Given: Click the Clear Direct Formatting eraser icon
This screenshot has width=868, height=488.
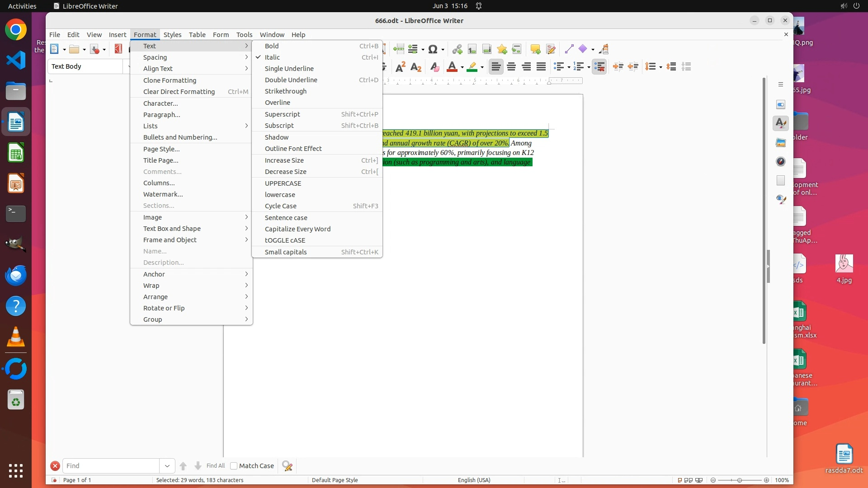Looking at the screenshot, I should coord(434,67).
